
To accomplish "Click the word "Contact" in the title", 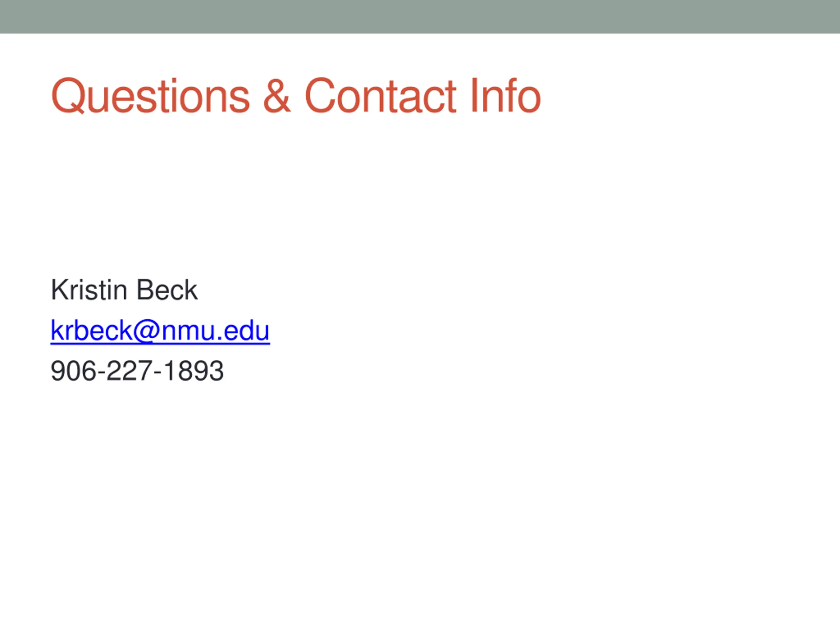I will (380, 96).
